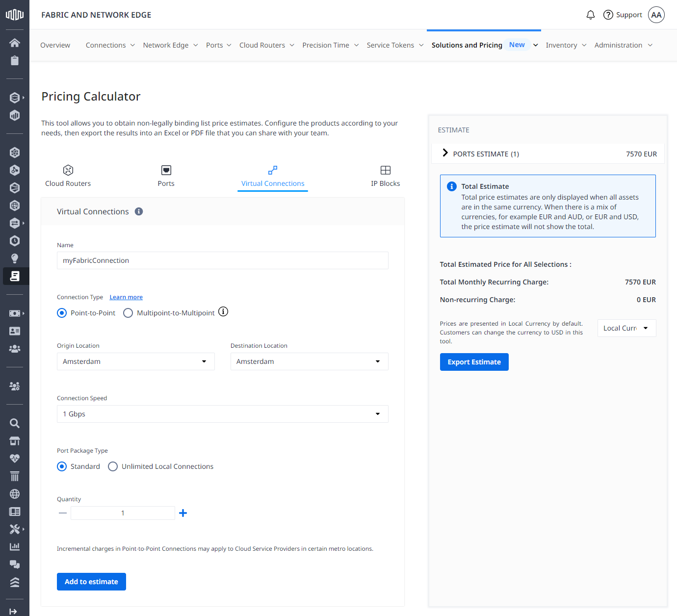The width and height of the screenshot is (677, 616).
Task: Switch to the IP Blocks tab
Action: click(x=386, y=177)
